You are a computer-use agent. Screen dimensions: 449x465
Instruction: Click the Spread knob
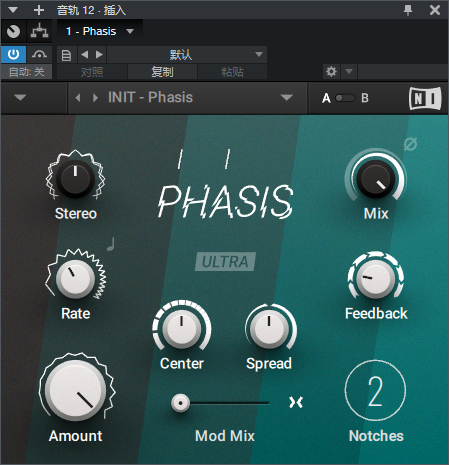coord(269,329)
